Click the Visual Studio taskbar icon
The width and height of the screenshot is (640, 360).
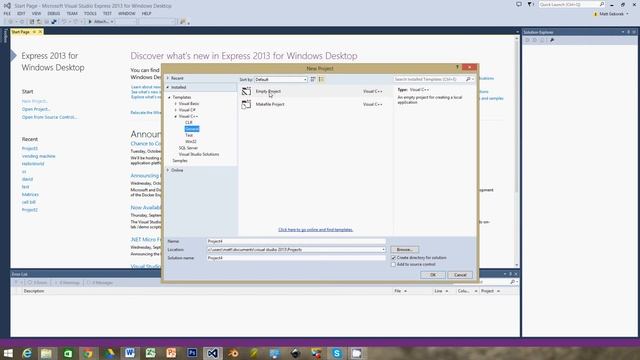coord(213,353)
